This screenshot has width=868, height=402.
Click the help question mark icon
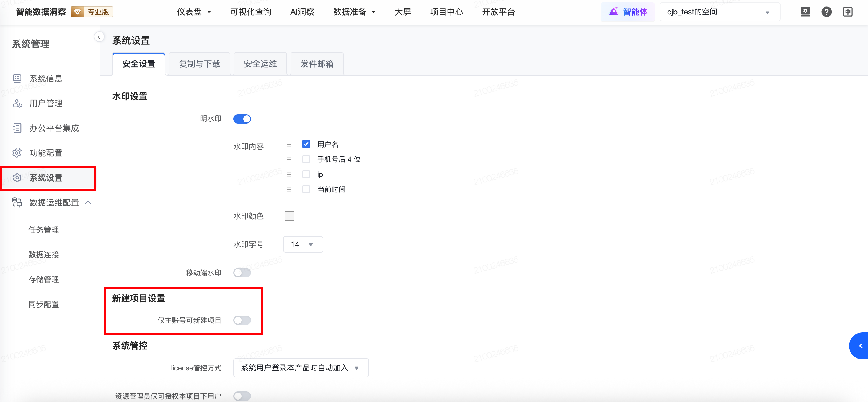[x=826, y=12]
